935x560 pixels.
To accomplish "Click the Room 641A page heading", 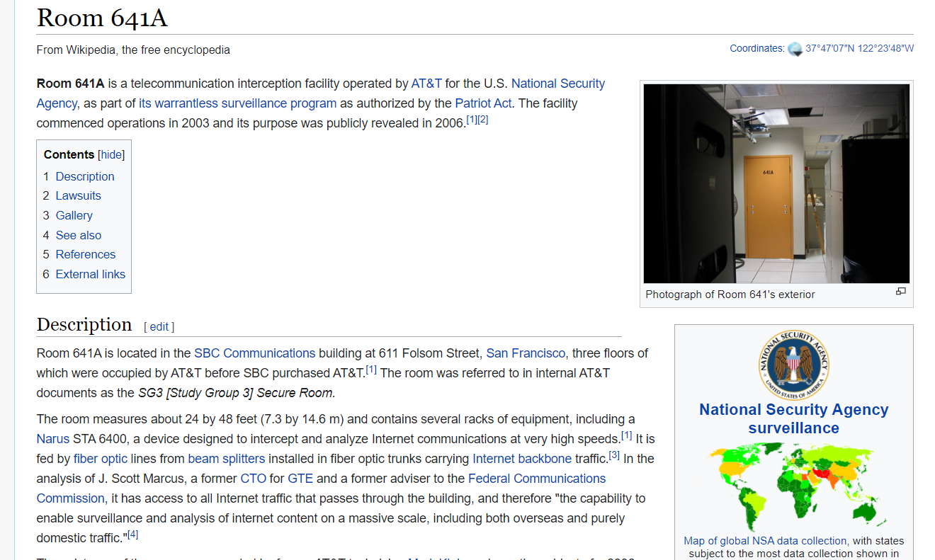I will [102, 18].
